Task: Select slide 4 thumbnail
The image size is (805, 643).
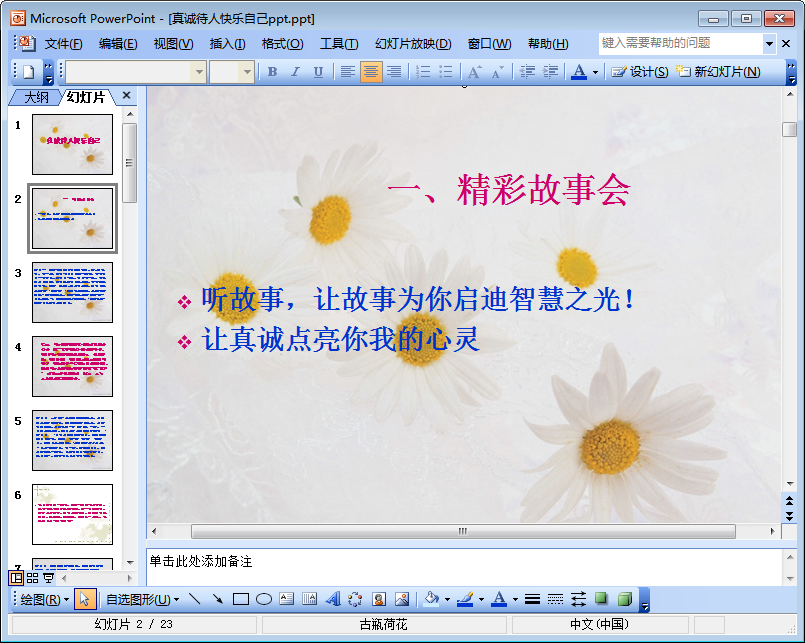Action: point(72,366)
